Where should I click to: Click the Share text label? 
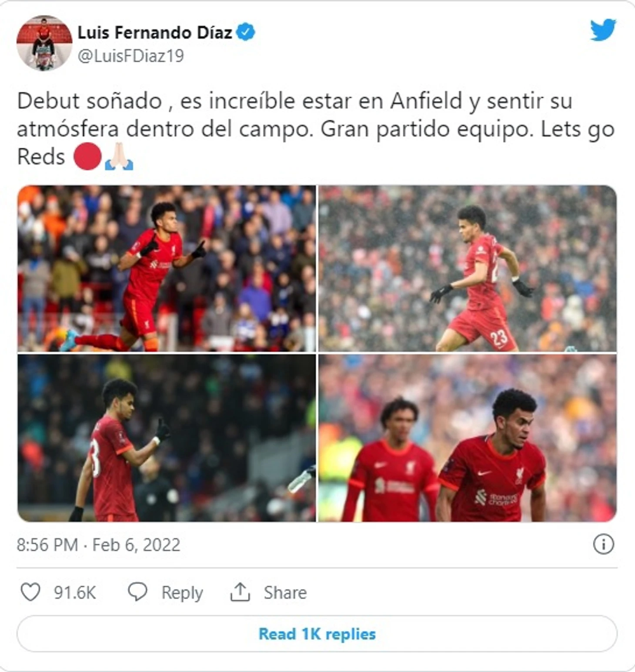[x=285, y=592]
